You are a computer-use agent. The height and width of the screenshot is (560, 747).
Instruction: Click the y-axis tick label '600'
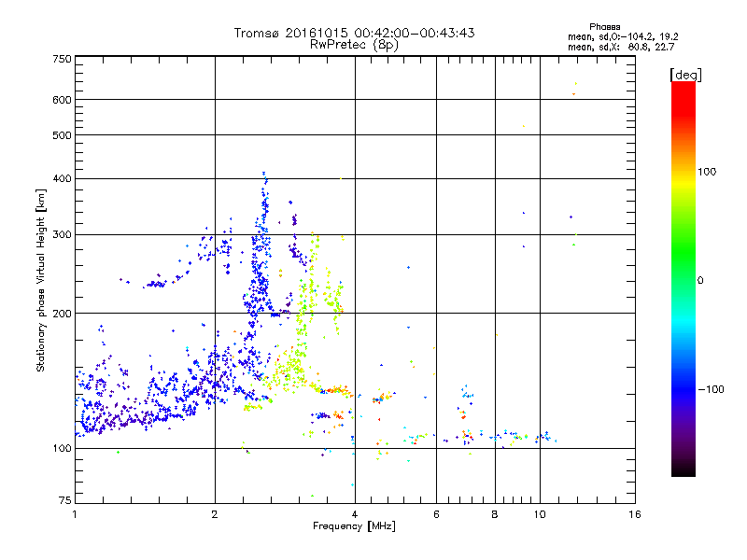pos(62,100)
